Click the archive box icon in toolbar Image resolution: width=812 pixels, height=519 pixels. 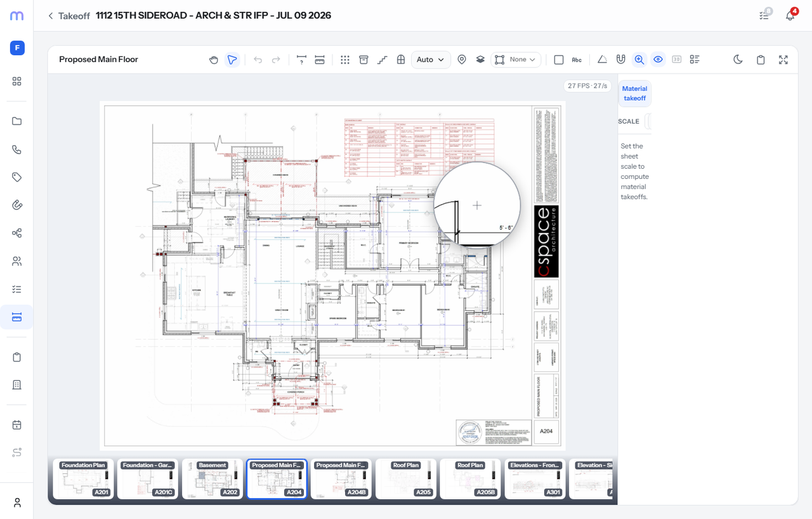tap(363, 60)
